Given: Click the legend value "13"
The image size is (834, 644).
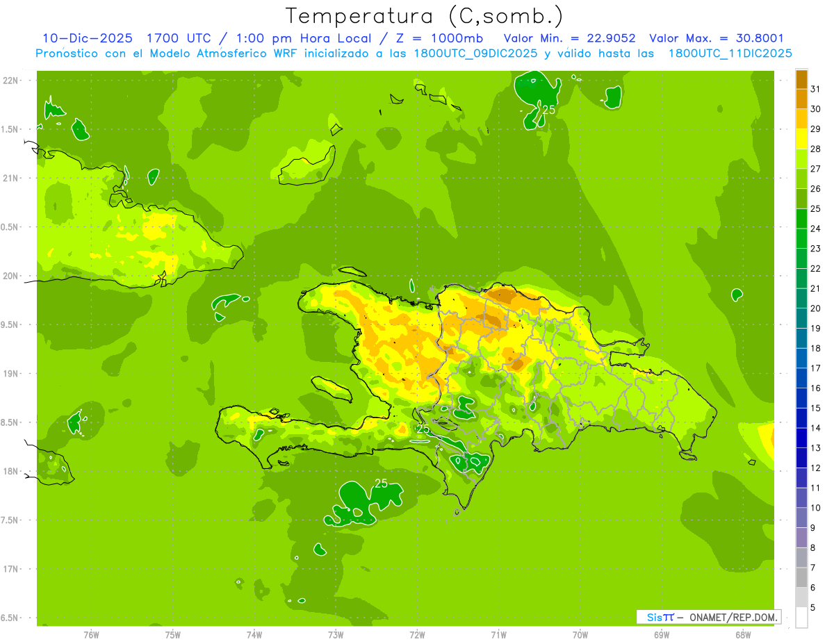Looking at the screenshot, I should coord(815,448).
